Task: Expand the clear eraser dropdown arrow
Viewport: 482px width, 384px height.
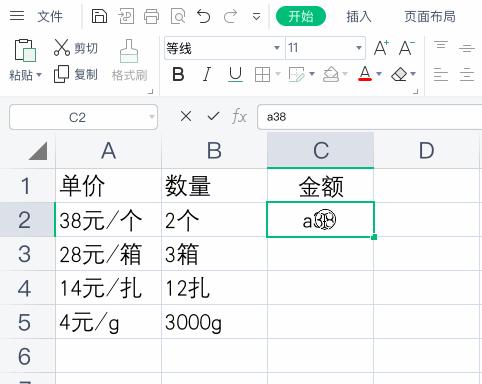Action: click(x=413, y=74)
